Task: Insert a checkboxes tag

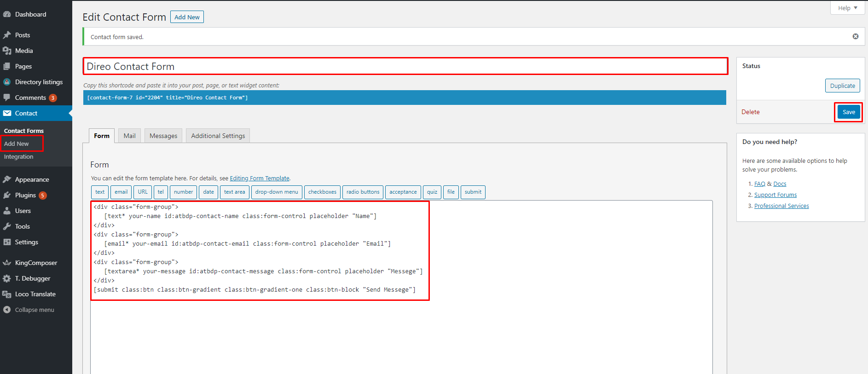Action: pyautogui.click(x=322, y=192)
